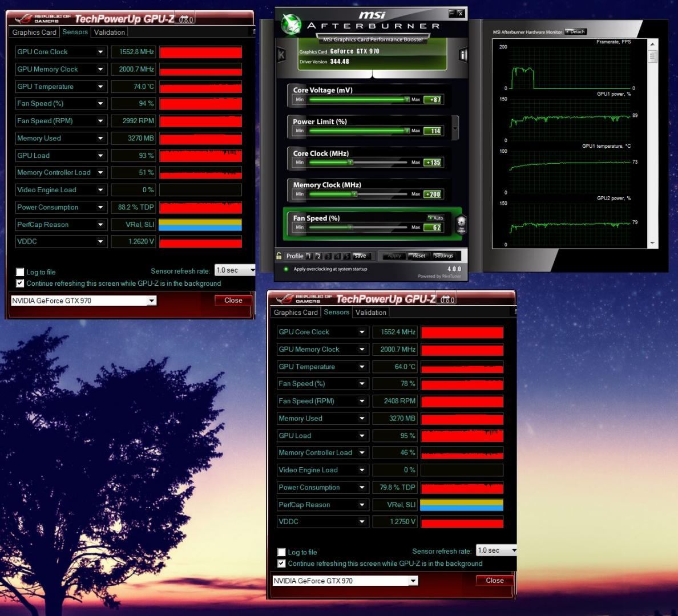The image size is (678, 616).
Task: Switch to Graphics Card tab in top-left GPU-Z
Action: 34,32
